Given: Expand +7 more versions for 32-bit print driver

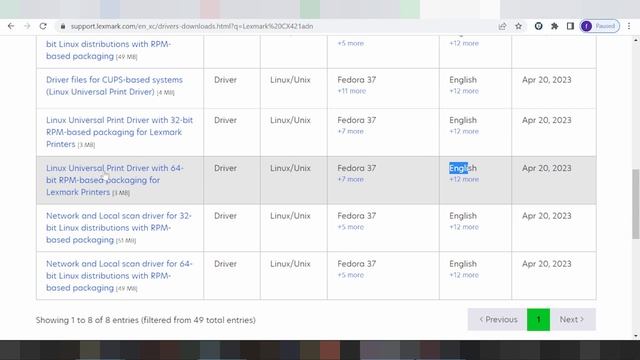Looking at the screenshot, I should (x=350, y=131).
